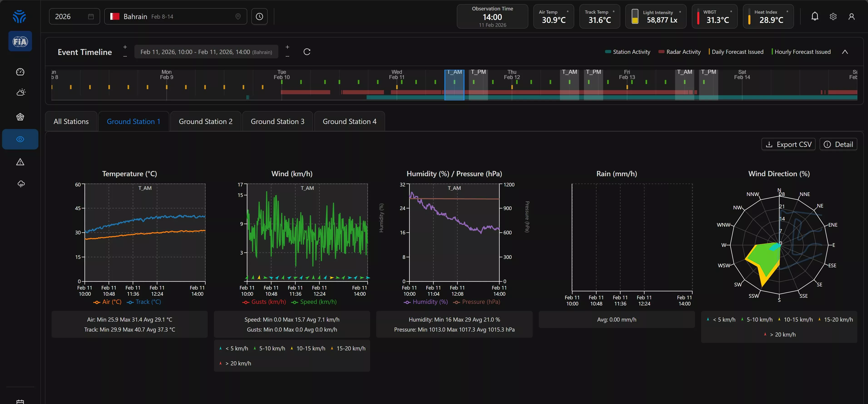This screenshot has width=868, height=404.
Task: Toggle Station Activity legend
Action: click(x=627, y=52)
